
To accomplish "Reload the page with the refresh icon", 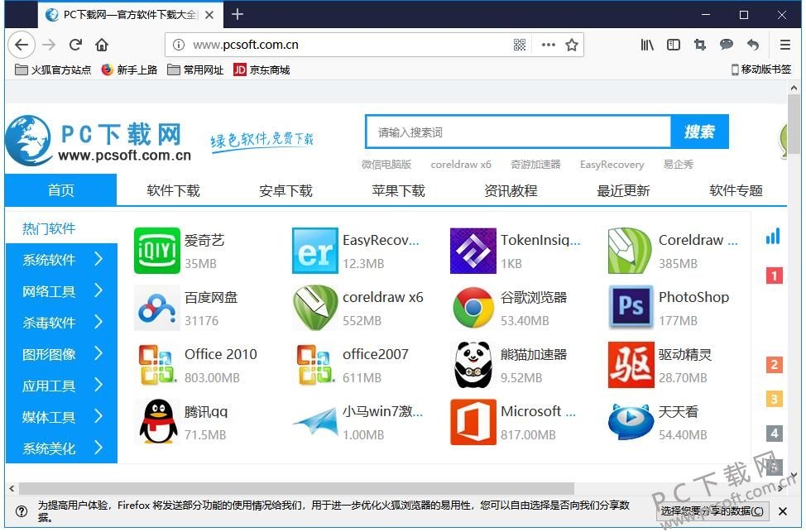I will click(75, 45).
